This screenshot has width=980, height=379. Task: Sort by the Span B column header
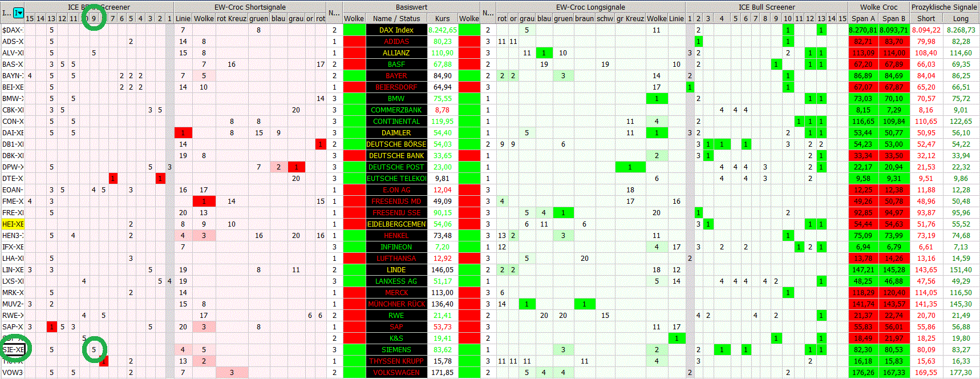pyautogui.click(x=894, y=18)
